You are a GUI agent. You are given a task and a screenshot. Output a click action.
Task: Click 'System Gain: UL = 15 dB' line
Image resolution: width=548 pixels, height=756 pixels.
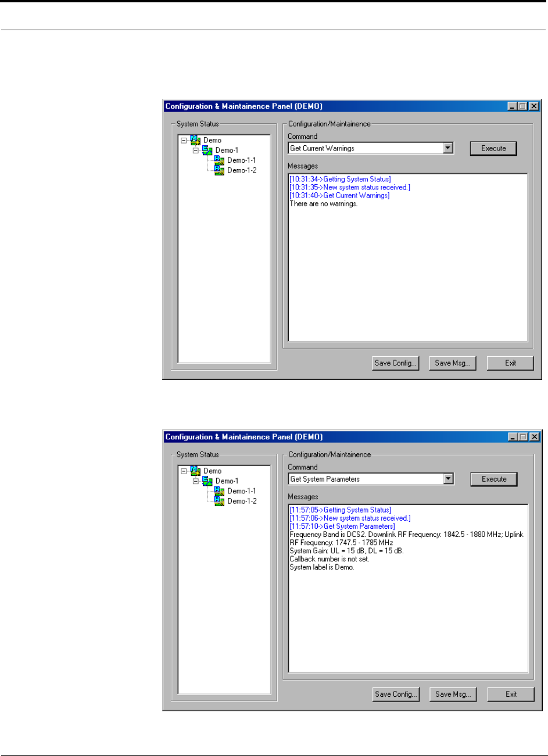click(346, 550)
